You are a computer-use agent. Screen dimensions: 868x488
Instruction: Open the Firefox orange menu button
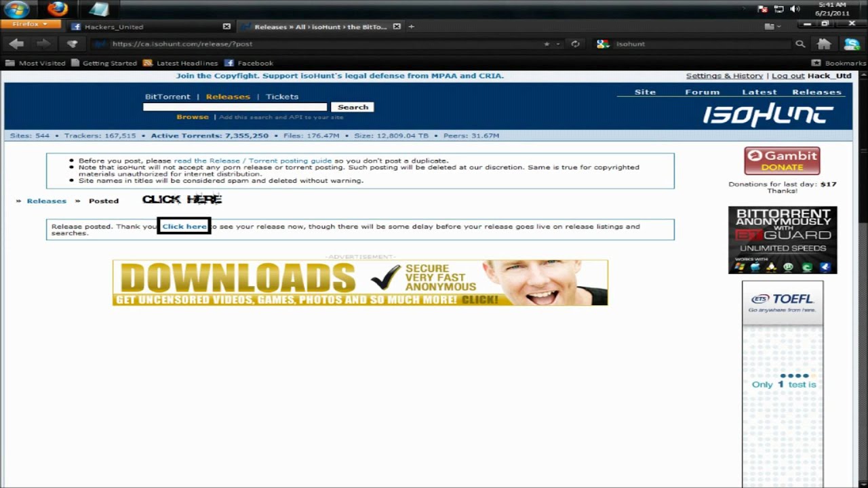(30, 24)
